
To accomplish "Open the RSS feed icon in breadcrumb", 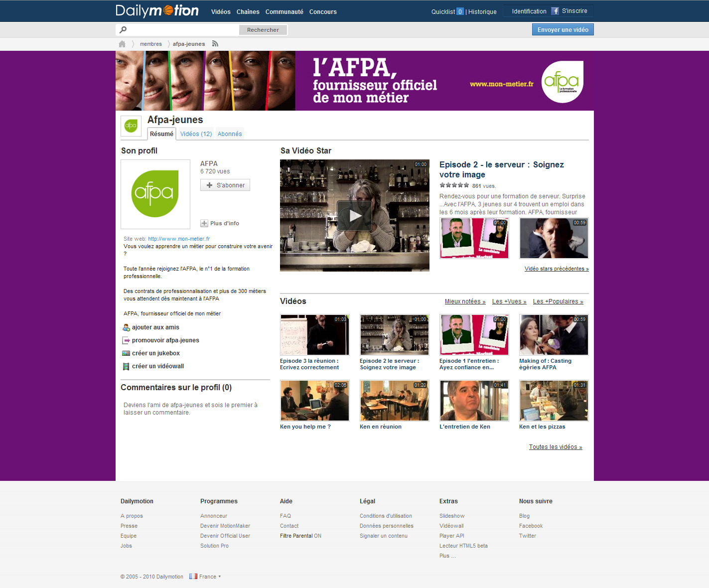I will [215, 44].
